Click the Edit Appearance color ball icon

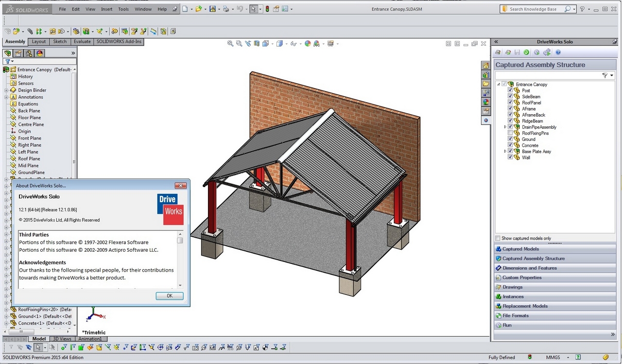[x=307, y=43]
